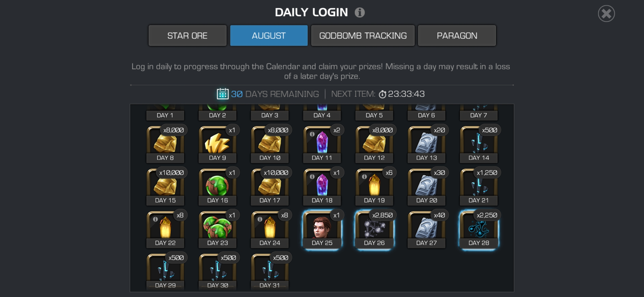This screenshot has width=644, height=297.
Task: Select the Paragon tab
Action: point(457,36)
